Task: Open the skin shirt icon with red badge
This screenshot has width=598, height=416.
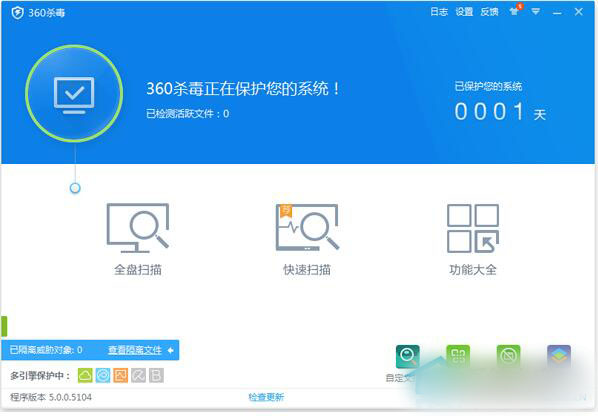Action: click(515, 11)
